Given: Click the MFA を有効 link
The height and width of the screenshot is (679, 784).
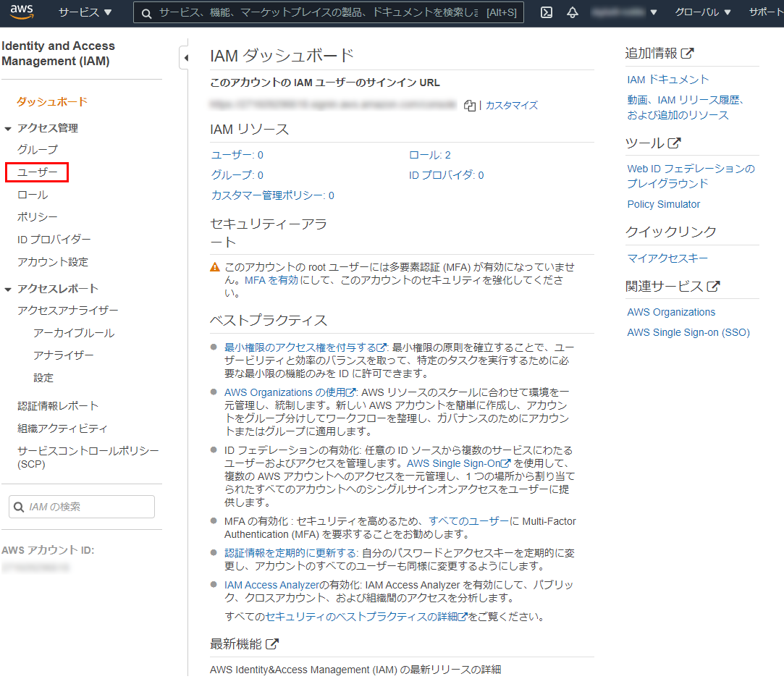Looking at the screenshot, I should click(x=271, y=280).
